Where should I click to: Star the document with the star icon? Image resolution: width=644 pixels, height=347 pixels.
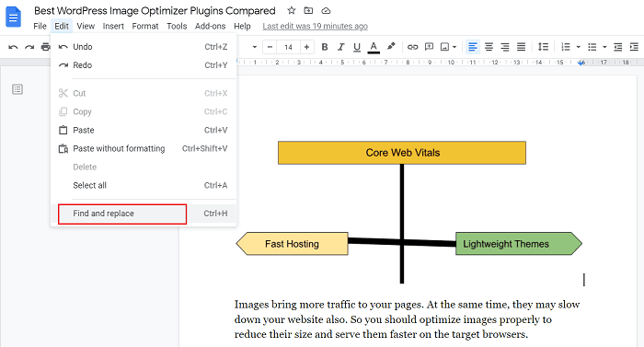(x=292, y=11)
